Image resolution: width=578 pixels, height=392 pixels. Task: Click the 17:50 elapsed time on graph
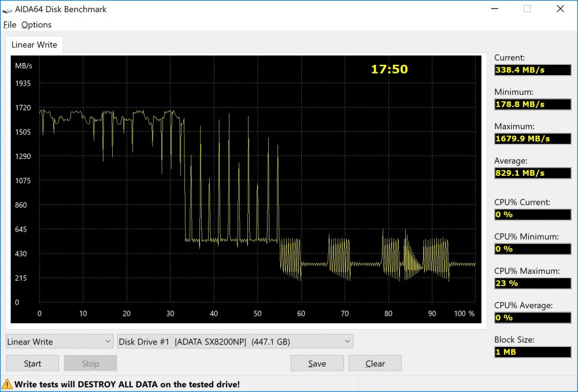tap(389, 69)
